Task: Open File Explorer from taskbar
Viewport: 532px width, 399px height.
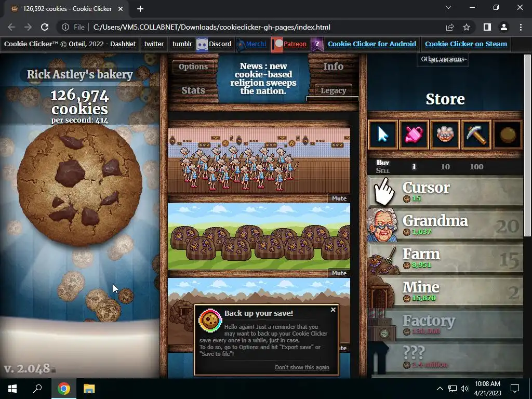Action: point(89,389)
